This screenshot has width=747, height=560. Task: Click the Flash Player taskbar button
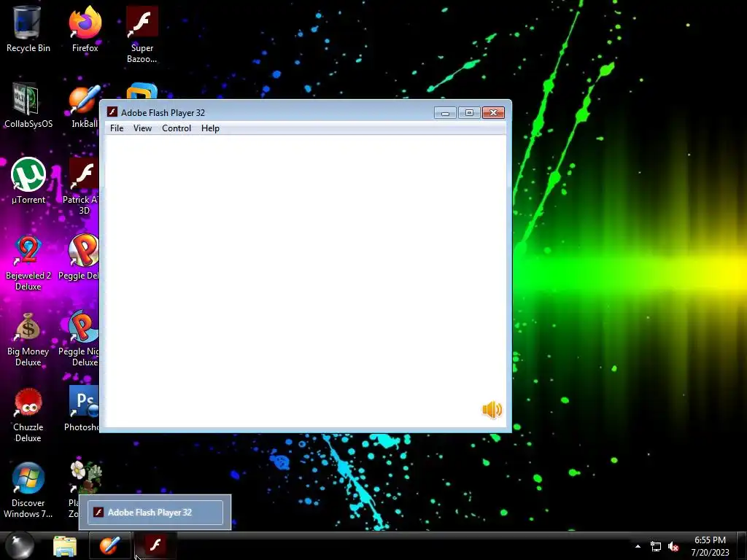pyautogui.click(x=155, y=546)
